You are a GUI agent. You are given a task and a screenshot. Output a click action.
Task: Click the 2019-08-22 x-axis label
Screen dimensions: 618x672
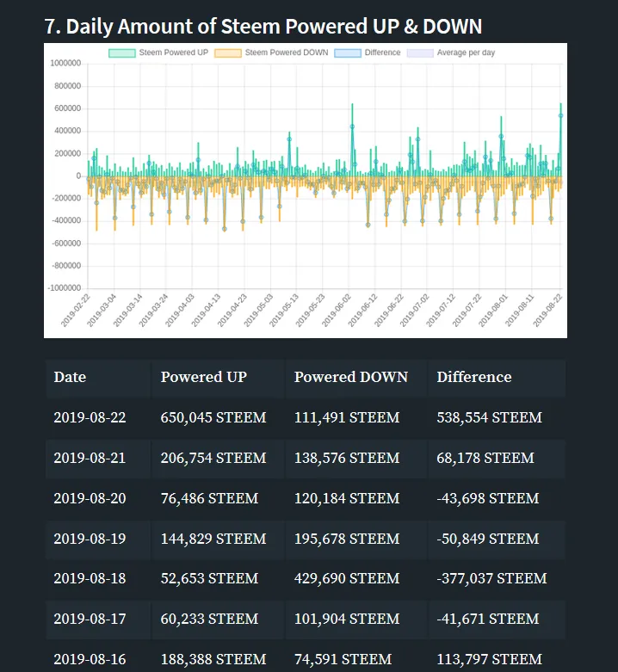pos(547,311)
